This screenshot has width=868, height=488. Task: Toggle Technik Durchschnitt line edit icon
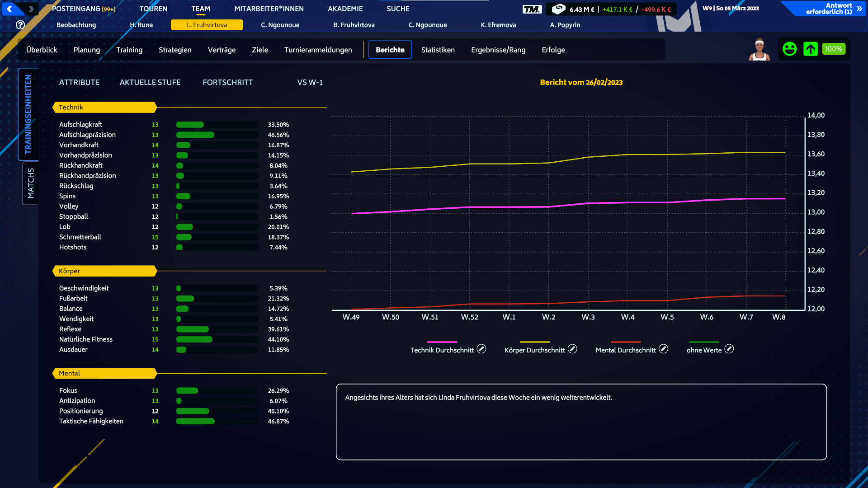pos(481,349)
